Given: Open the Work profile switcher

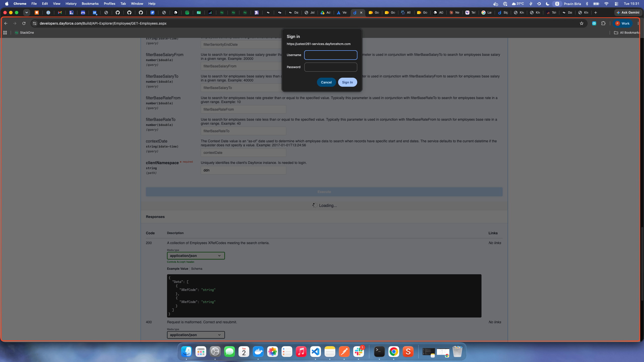Looking at the screenshot, I should tap(623, 23).
